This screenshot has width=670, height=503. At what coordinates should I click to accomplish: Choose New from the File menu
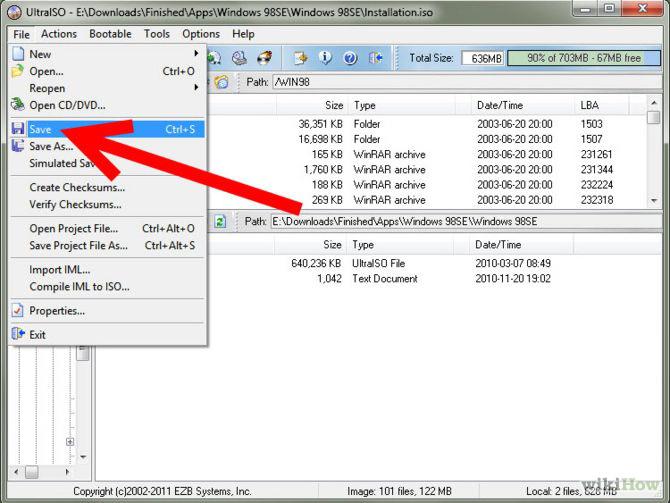coord(107,54)
